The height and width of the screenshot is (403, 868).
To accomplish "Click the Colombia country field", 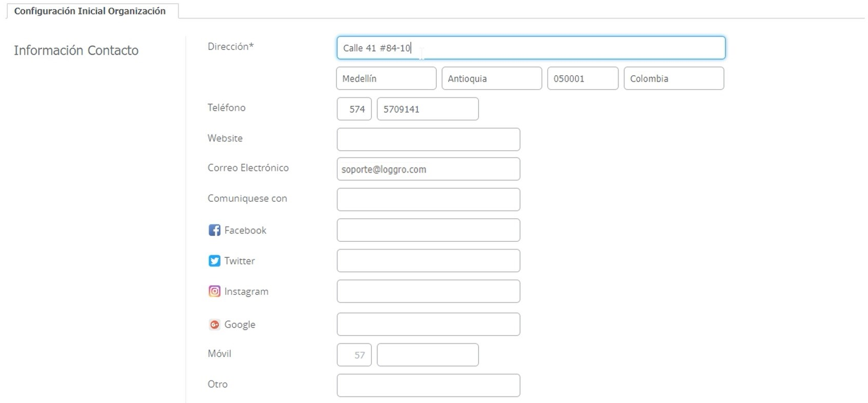I will click(673, 79).
